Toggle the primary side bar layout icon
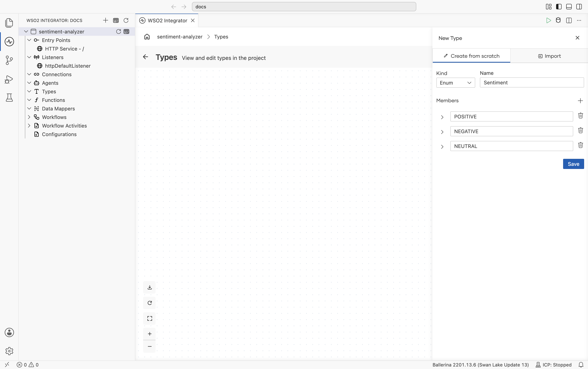This screenshot has width=588, height=369. tap(559, 7)
